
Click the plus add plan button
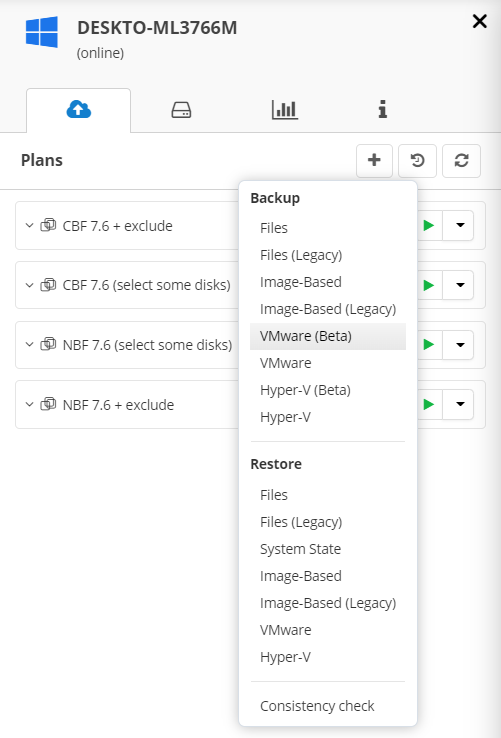click(374, 160)
